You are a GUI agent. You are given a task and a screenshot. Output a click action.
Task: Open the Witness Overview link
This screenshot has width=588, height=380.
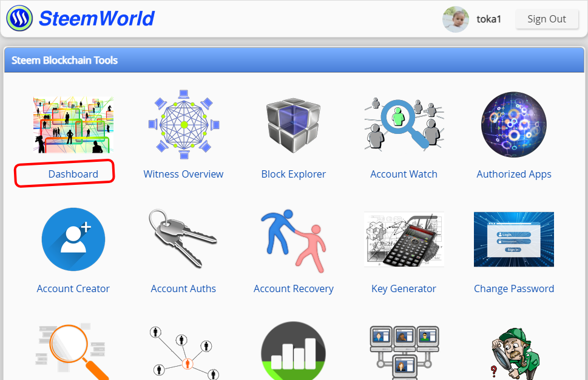pyautogui.click(x=183, y=174)
